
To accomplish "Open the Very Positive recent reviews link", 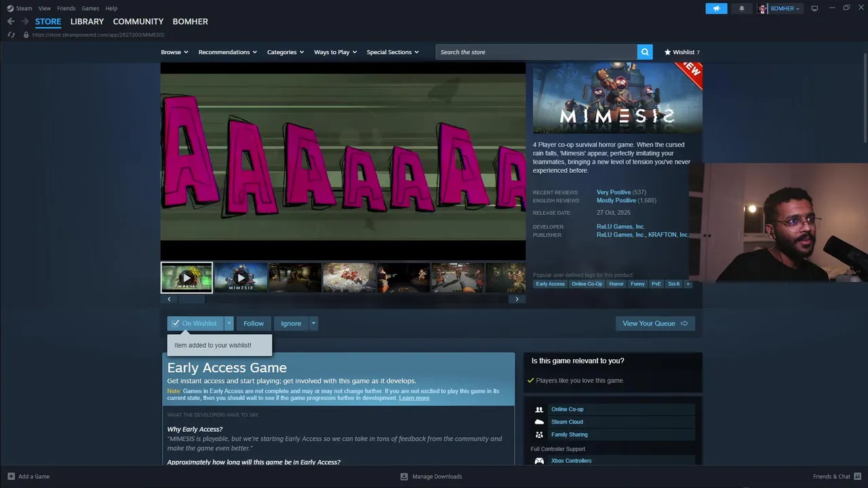I will (614, 192).
